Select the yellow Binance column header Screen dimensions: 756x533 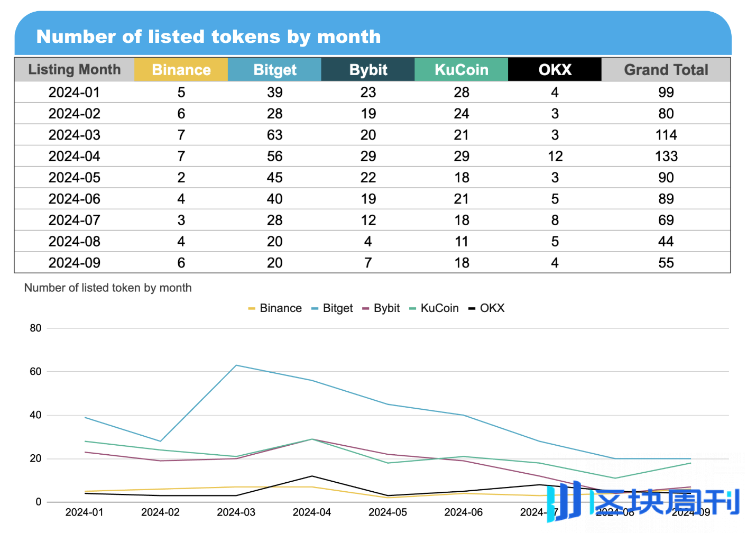click(181, 70)
